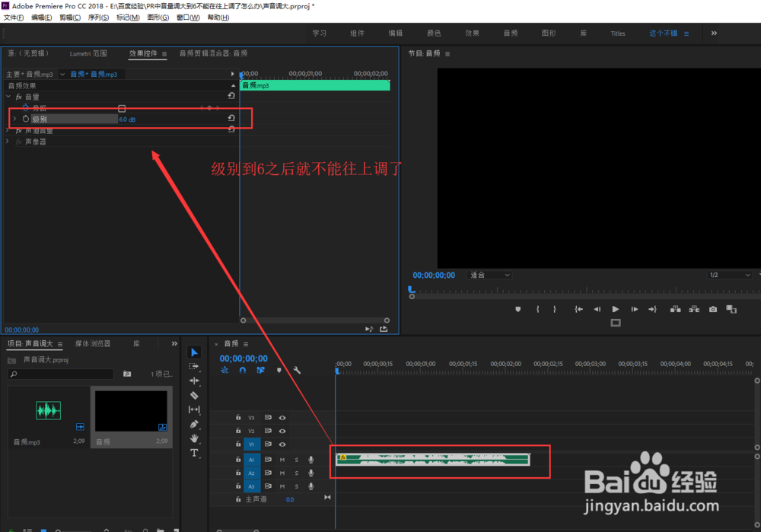Reset the volume effect
The image size is (761, 532).
pos(231,96)
